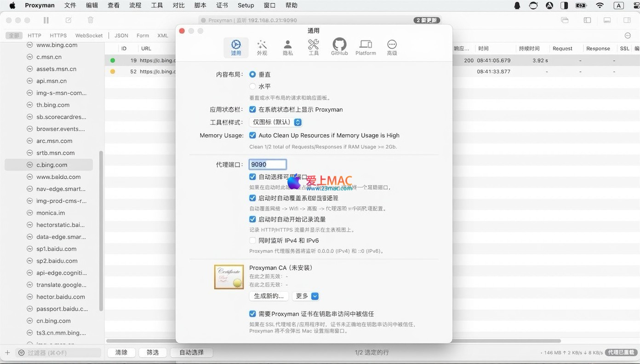The image size is (640, 364).
Task: Open the Platform preferences icon
Action: click(x=366, y=47)
